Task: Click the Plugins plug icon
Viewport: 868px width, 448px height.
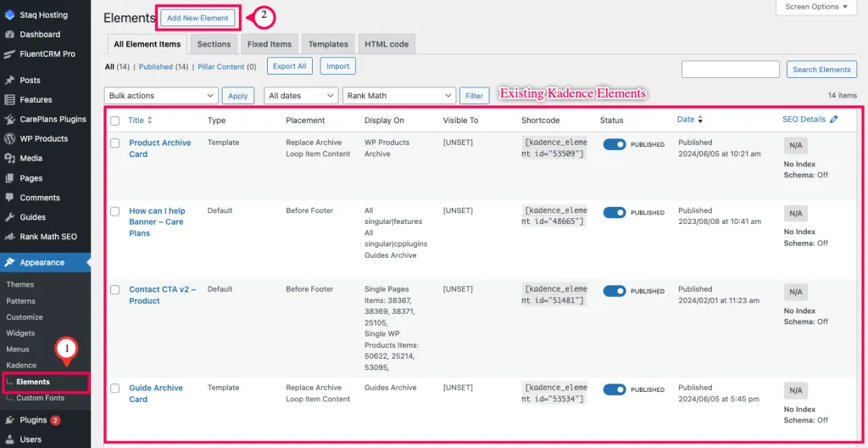Action: [x=9, y=420]
